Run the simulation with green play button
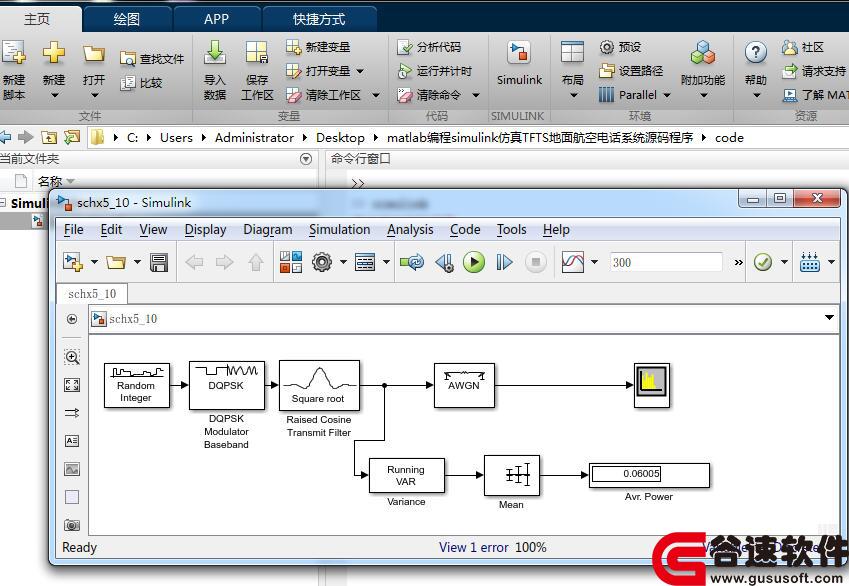 474,263
